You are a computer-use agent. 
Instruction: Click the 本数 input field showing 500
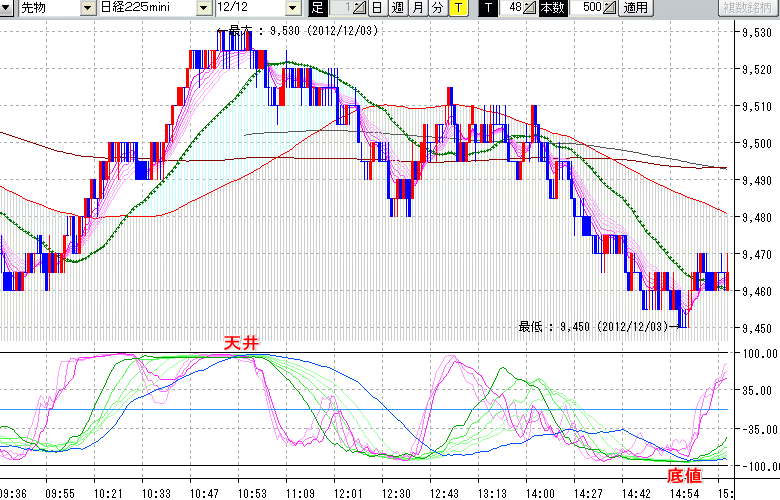coord(589,8)
